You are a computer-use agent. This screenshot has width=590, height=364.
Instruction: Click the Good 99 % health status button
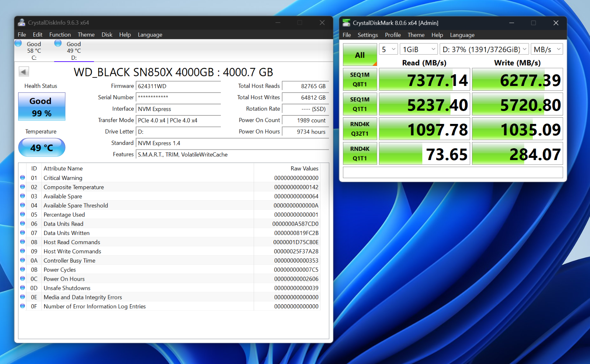click(x=42, y=107)
